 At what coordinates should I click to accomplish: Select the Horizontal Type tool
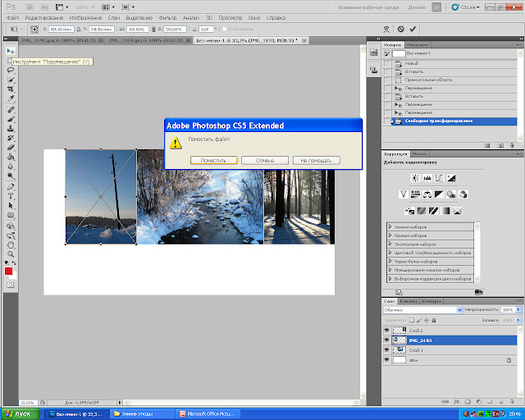[11, 196]
